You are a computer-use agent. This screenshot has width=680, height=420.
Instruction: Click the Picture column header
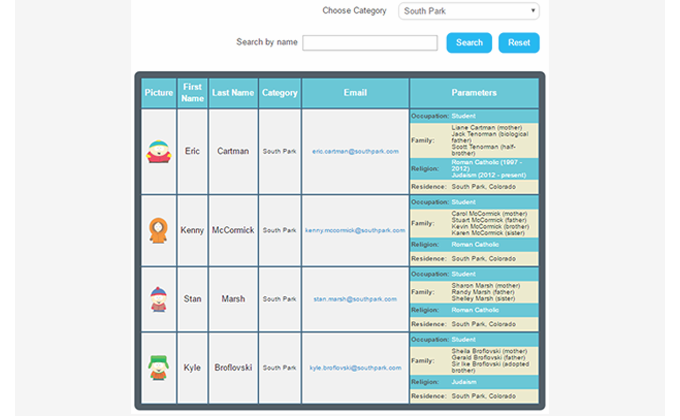(x=159, y=93)
